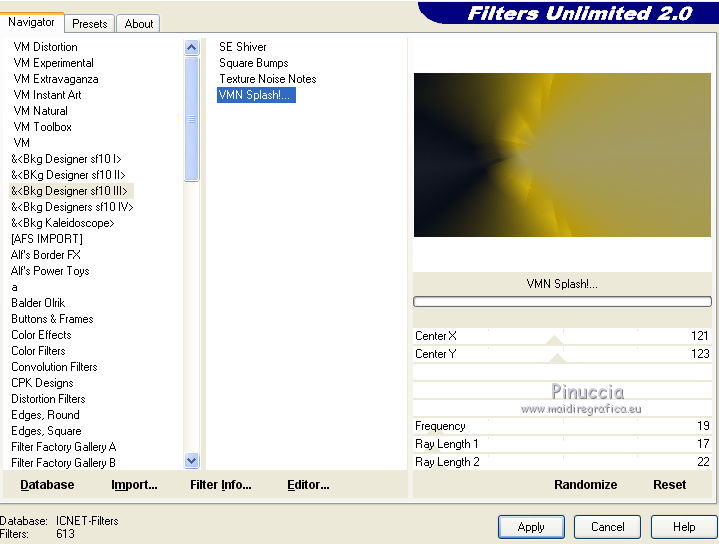Select the Buttons & Frames category
Viewport: 719px width, 544px height.
pos(52,319)
